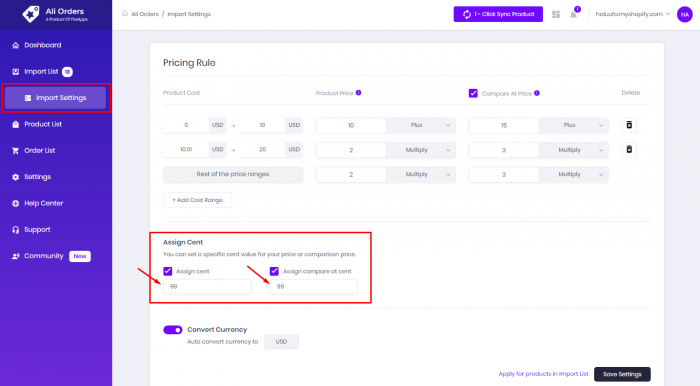Uncheck the Compare At Price checkbox

473,93
